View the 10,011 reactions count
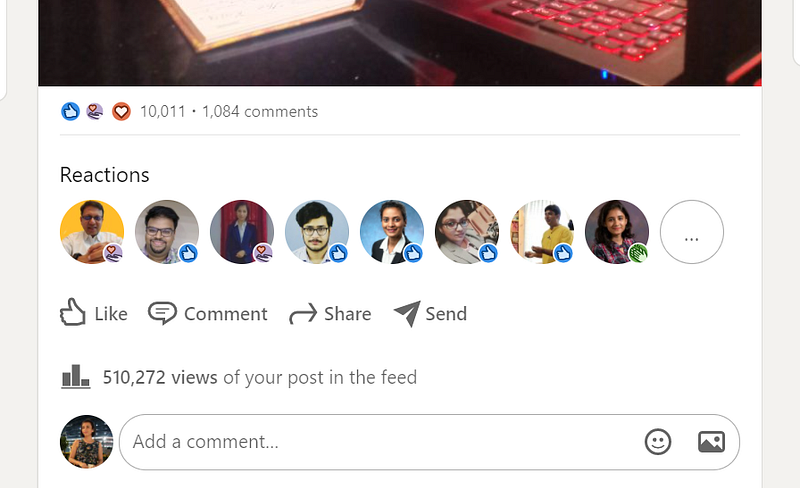 [163, 111]
